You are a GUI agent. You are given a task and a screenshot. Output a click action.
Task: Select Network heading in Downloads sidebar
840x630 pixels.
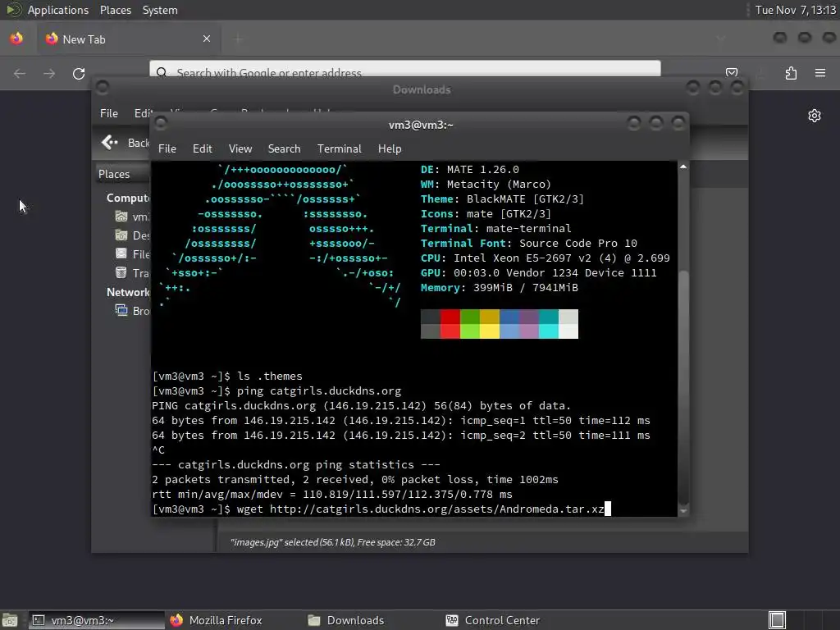(x=128, y=292)
